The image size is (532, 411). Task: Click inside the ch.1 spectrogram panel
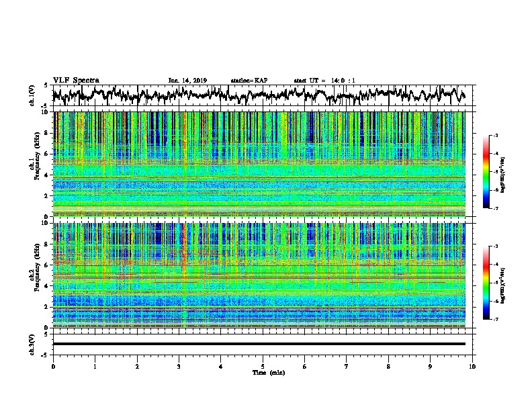tap(259, 164)
